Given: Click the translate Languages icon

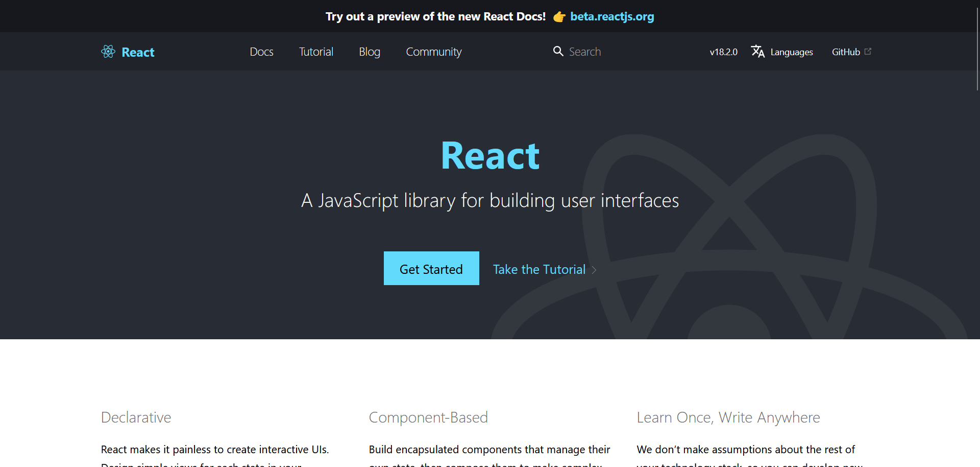Looking at the screenshot, I should 758,52.
